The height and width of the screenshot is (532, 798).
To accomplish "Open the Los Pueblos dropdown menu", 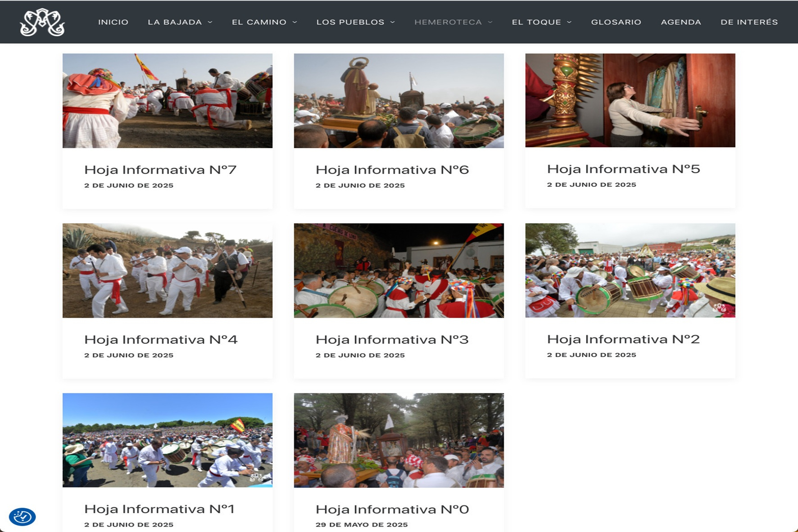I will coord(355,22).
